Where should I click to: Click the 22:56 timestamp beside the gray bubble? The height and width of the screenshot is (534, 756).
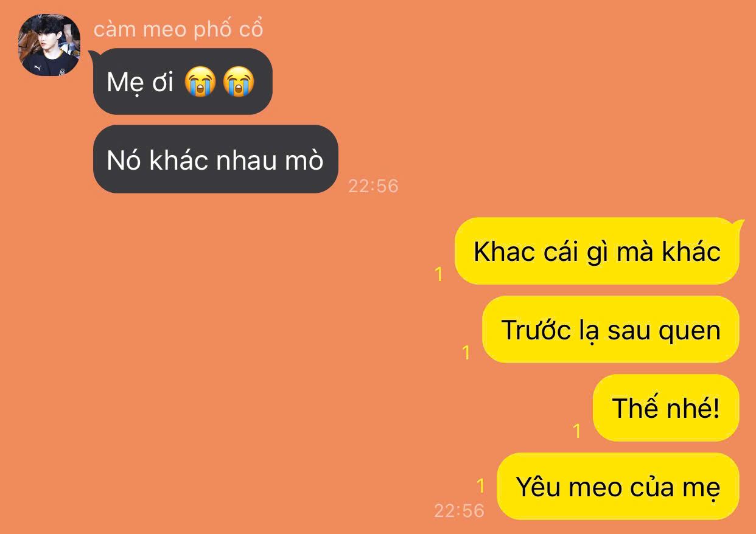[373, 186]
